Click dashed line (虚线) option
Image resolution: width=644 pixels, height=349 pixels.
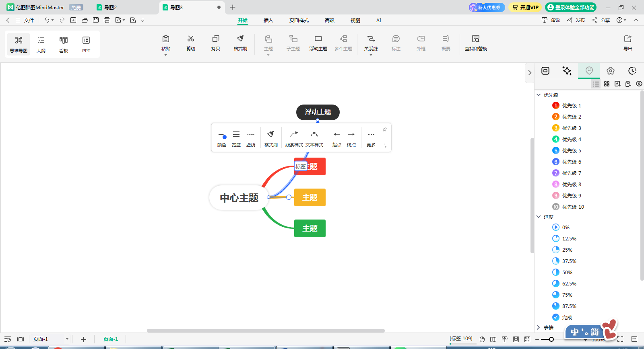tap(251, 139)
